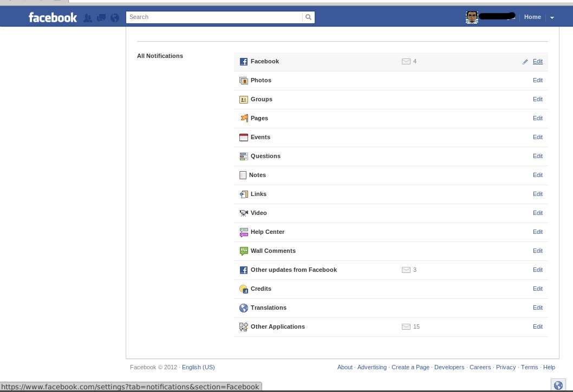Click globe icon at bottom right corner
Viewport: 573px width, 392px height.
[558, 386]
